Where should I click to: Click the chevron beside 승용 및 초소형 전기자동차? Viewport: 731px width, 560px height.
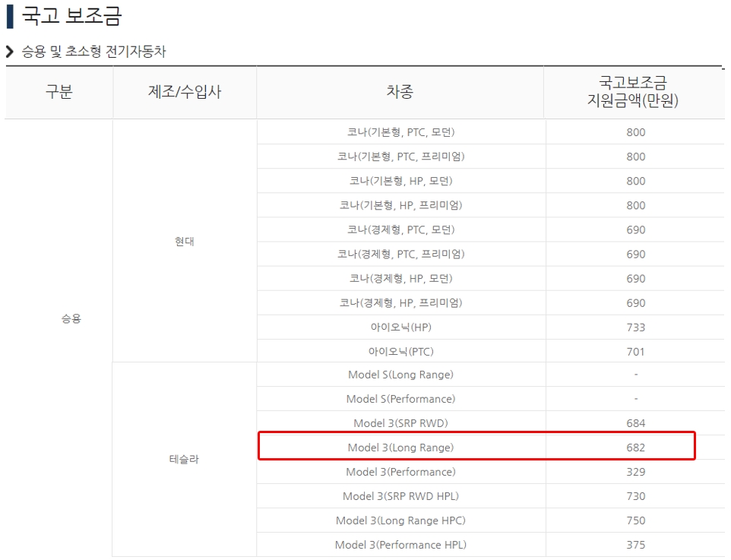coord(10,52)
